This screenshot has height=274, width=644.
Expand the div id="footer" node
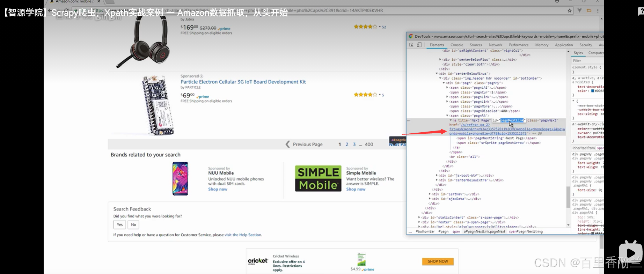(419, 222)
